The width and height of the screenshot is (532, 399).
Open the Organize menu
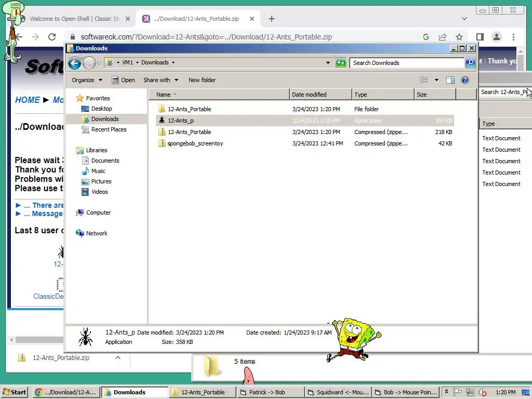click(x=87, y=80)
